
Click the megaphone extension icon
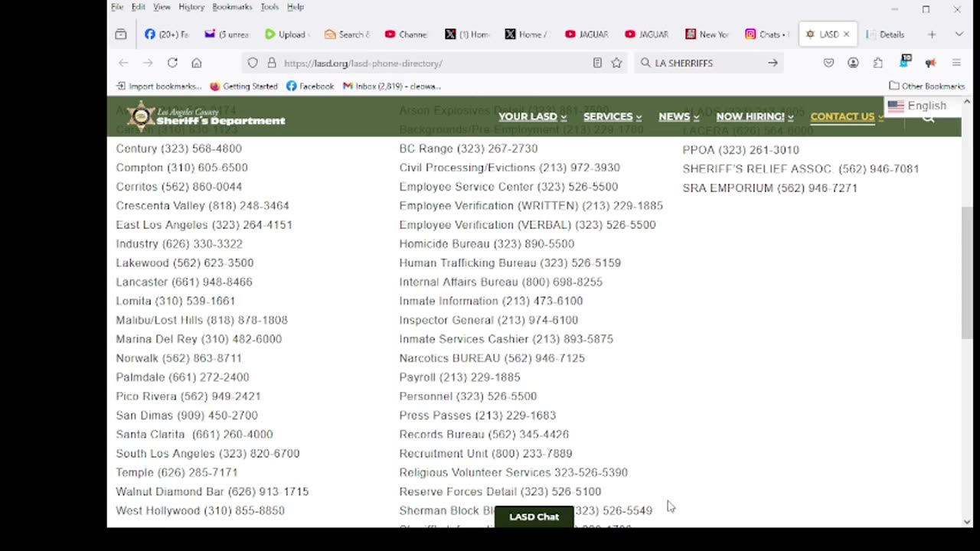(x=930, y=63)
